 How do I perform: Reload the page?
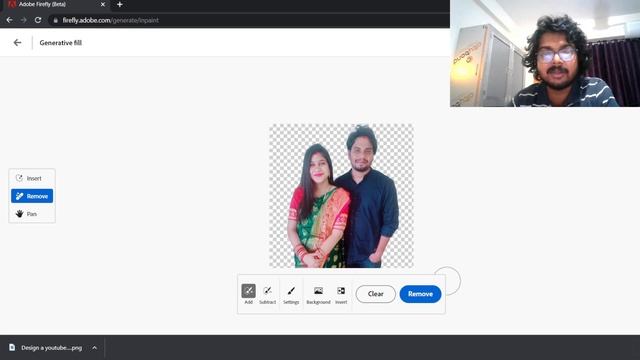point(38,20)
